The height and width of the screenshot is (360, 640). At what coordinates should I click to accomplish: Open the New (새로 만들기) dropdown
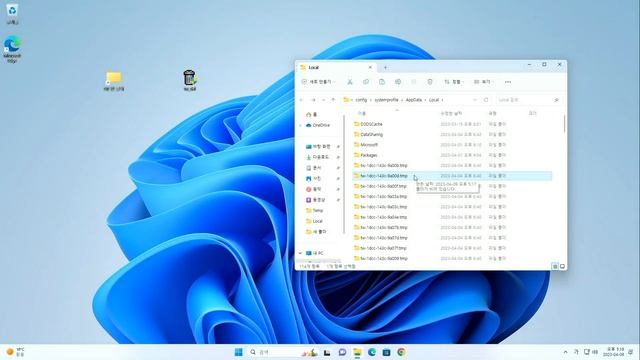(318, 82)
